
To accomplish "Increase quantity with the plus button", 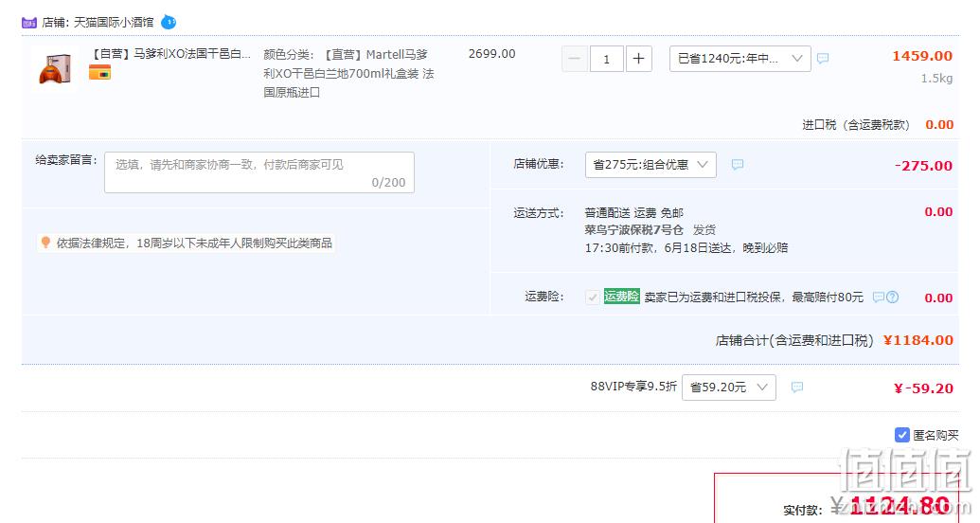I will (x=639, y=59).
